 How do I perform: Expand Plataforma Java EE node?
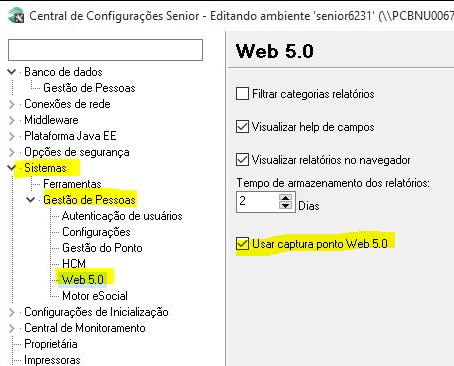point(12,136)
